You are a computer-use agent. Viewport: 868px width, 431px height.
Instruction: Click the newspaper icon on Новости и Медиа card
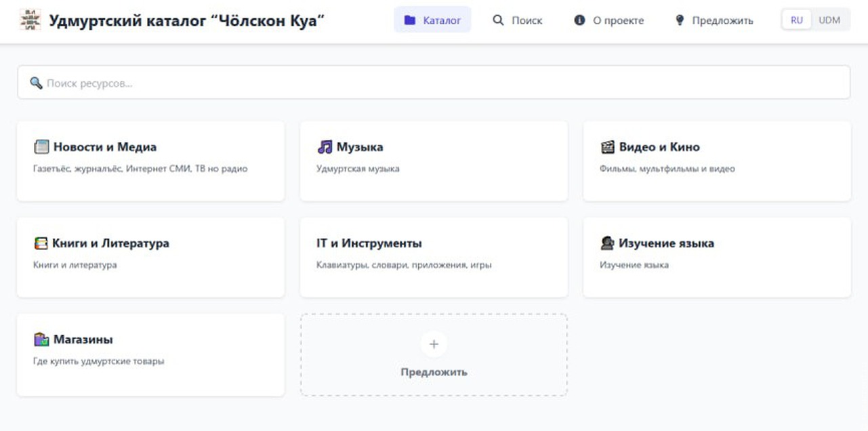(x=42, y=146)
